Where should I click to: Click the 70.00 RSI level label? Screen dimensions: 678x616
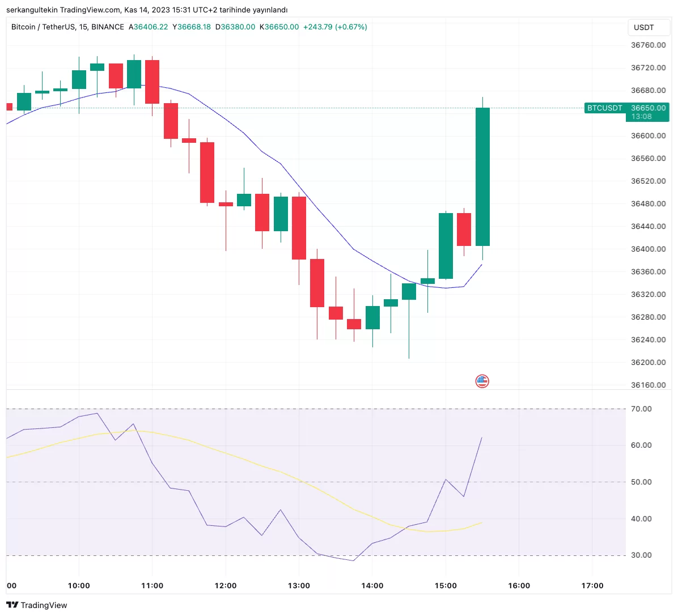click(x=641, y=409)
